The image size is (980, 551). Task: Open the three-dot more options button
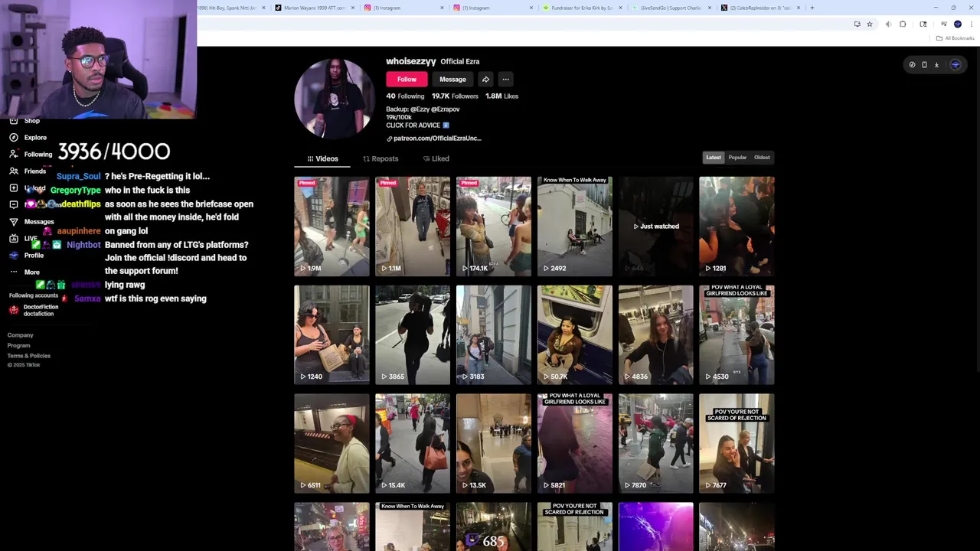[505, 79]
